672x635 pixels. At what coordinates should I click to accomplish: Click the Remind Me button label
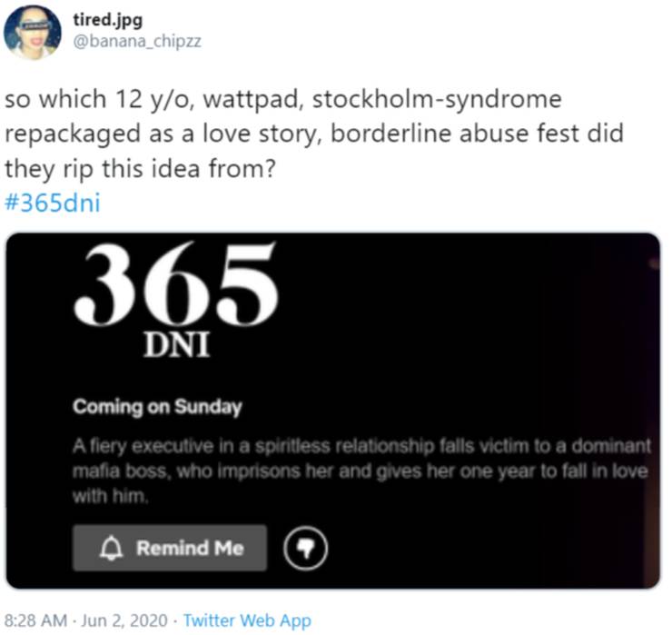click(x=190, y=548)
